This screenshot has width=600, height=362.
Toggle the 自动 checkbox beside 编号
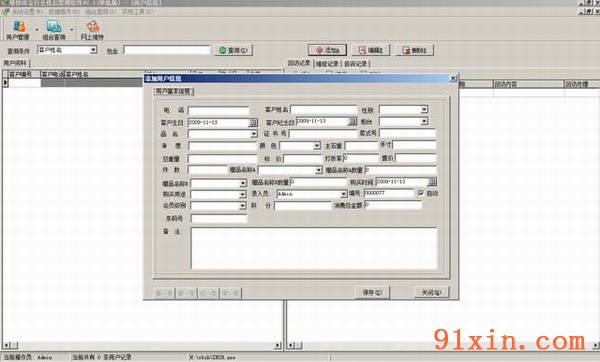point(421,193)
